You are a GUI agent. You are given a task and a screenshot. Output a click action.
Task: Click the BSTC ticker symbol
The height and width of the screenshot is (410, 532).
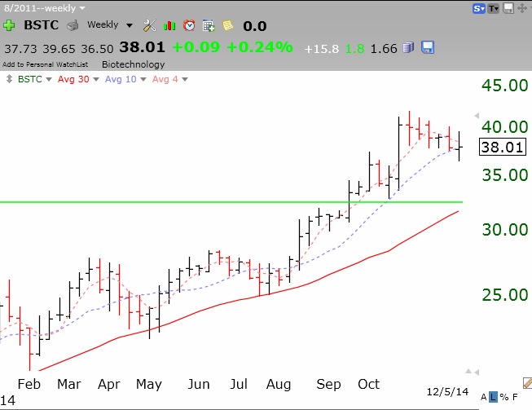[x=41, y=25]
